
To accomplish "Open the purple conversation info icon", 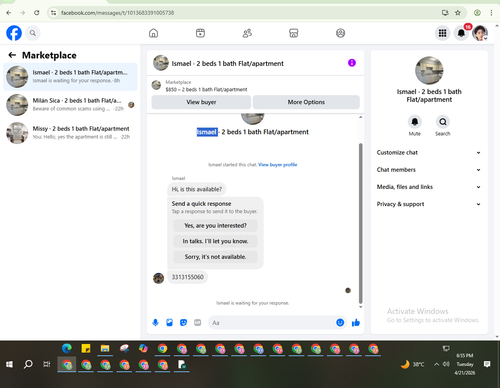I will click(x=352, y=63).
